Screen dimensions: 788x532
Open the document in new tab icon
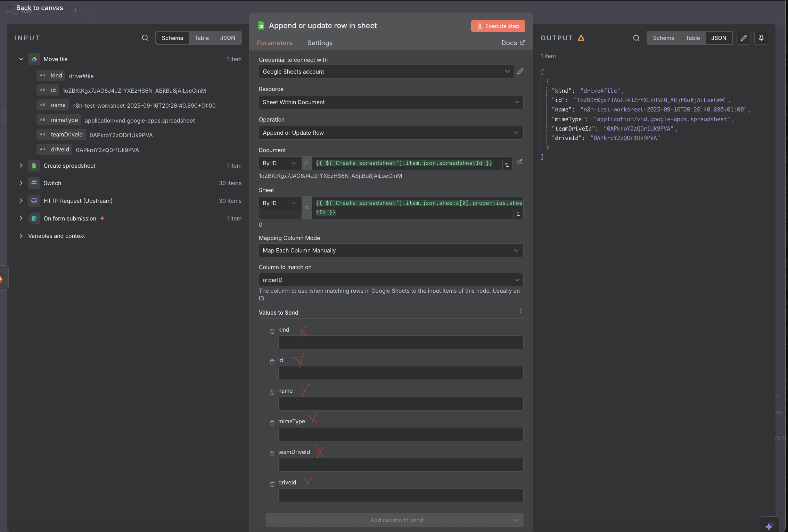point(519,162)
